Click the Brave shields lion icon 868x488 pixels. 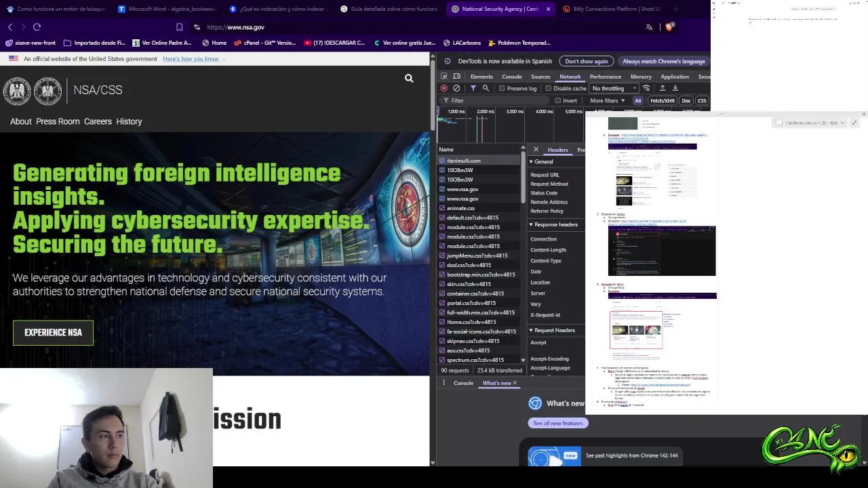[669, 27]
